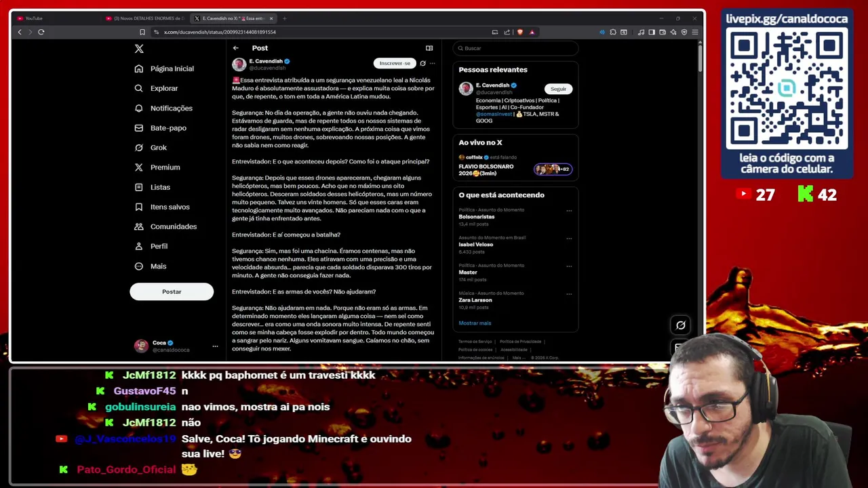
Task: Open more options for Master trend
Action: [569, 266]
